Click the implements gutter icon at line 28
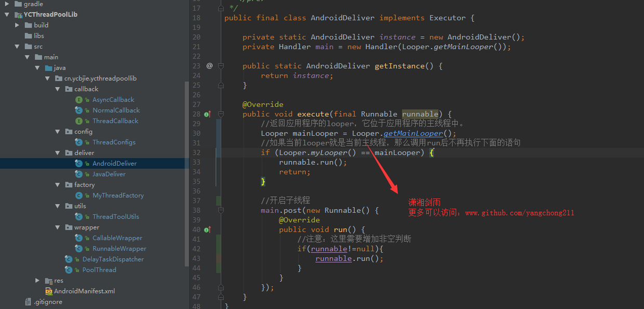The height and width of the screenshot is (309, 644). 207,114
